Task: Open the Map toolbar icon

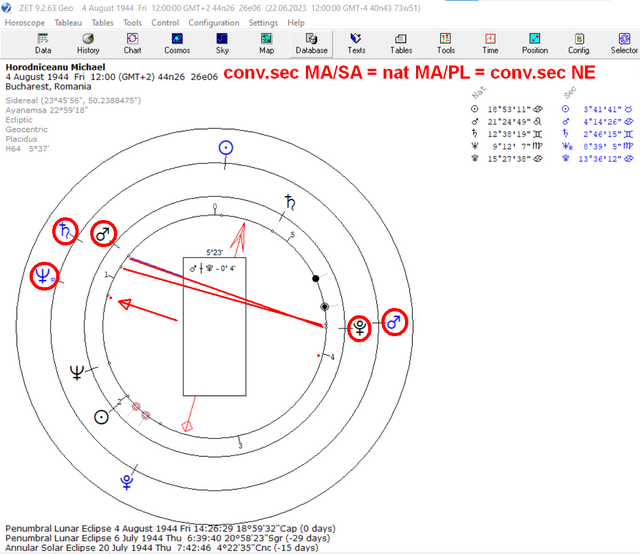Action: tap(266, 44)
